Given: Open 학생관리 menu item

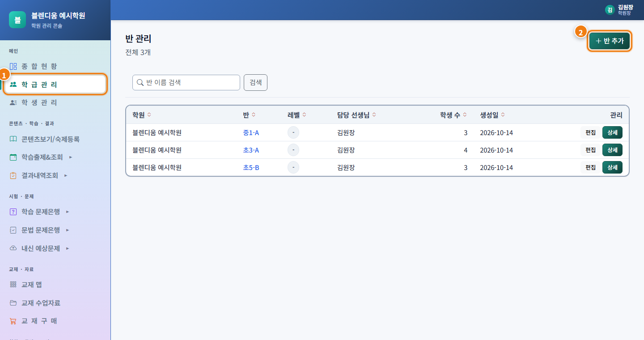Looking at the screenshot, I should coord(55,103).
